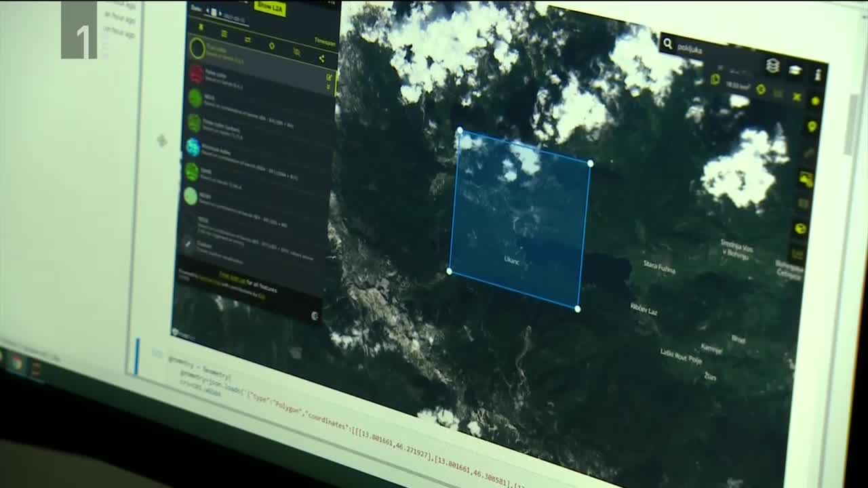Image resolution: width=868 pixels, height=488 pixels.
Task: Click the scrollbar on the right window edge
Action: point(852,122)
